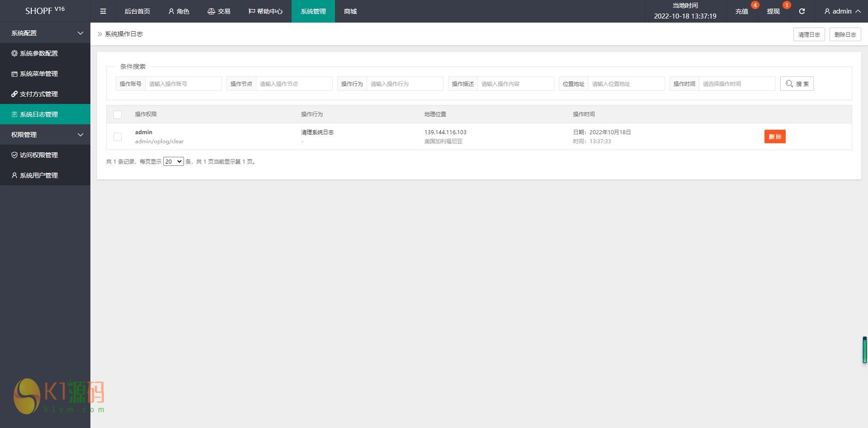Viewport: 868px width, 428px height.
Task: Click the shield icon beside 访问权限管理
Action: (14, 155)
